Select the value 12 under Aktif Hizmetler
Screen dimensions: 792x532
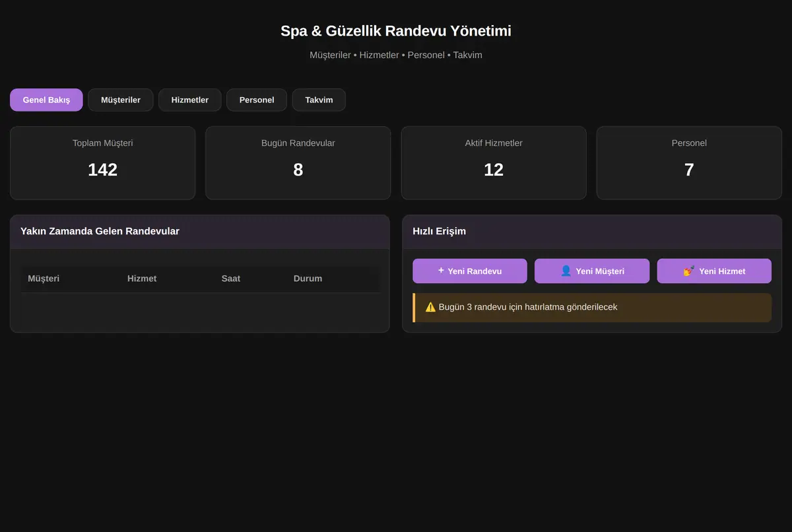pos(494,170)
